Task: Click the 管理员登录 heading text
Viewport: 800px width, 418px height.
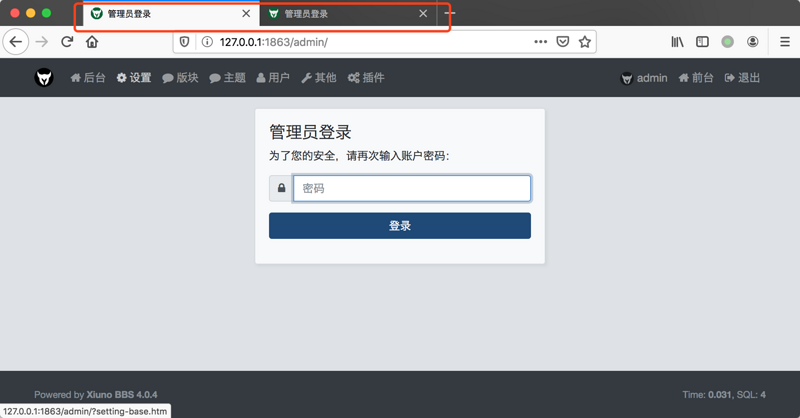Action: pos(310,132)
